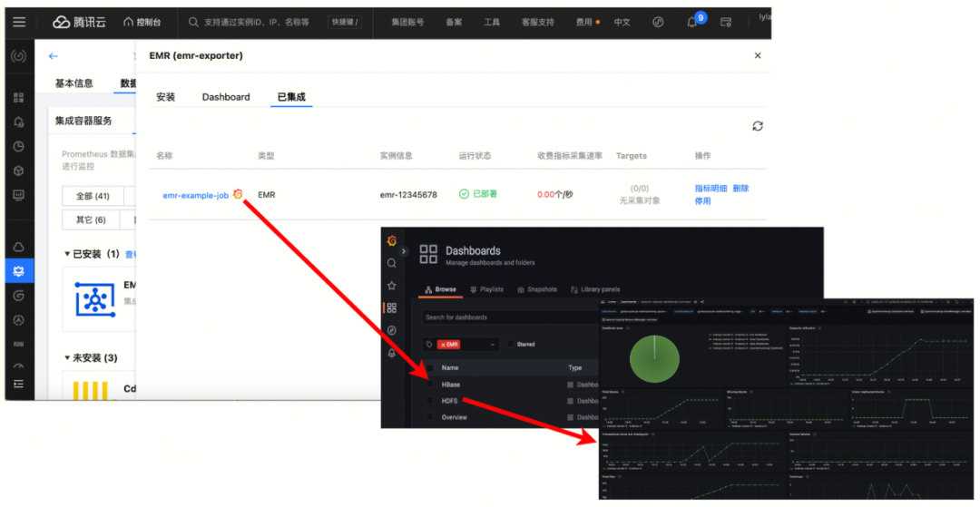The height and width of the screenshot is (507, 980).
Task: Open Alerting bell in the Grafana sidebar
Action: coord(392,353)
